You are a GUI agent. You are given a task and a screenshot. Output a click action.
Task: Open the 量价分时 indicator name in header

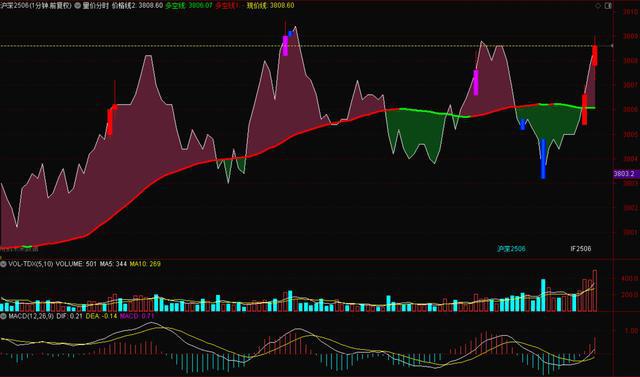[96, 6]
